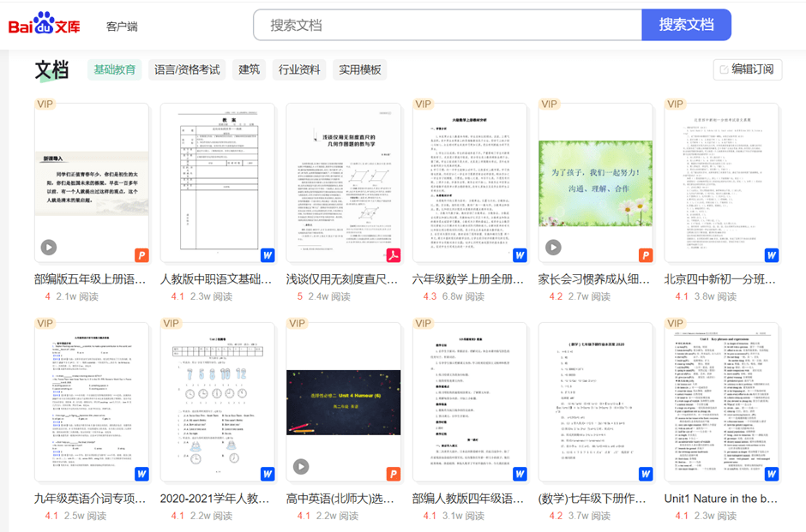Select the 行业资料 tab
Image resolution: width=806 pixels, height=532 pixels.
point(299,69)
